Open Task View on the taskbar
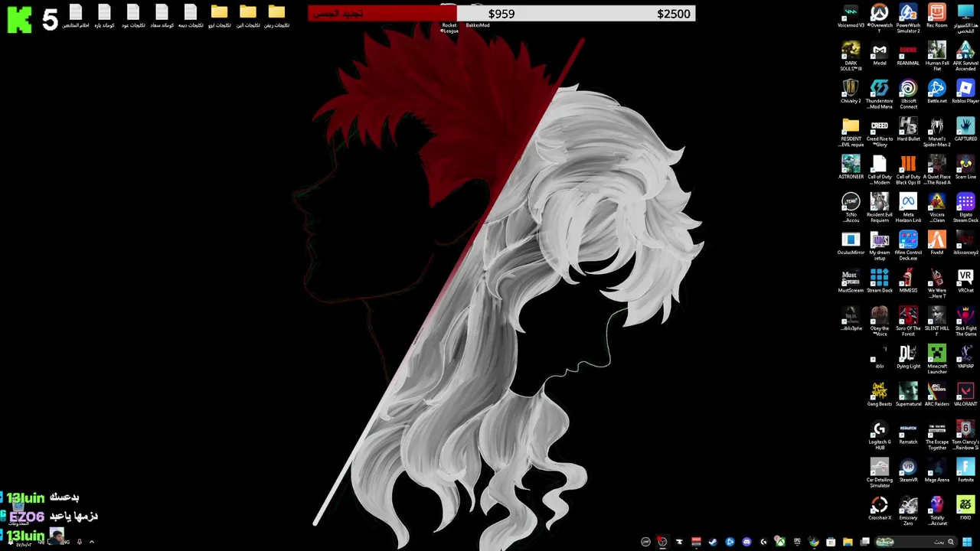The image size is (980, 551). [x=864, y=542]
